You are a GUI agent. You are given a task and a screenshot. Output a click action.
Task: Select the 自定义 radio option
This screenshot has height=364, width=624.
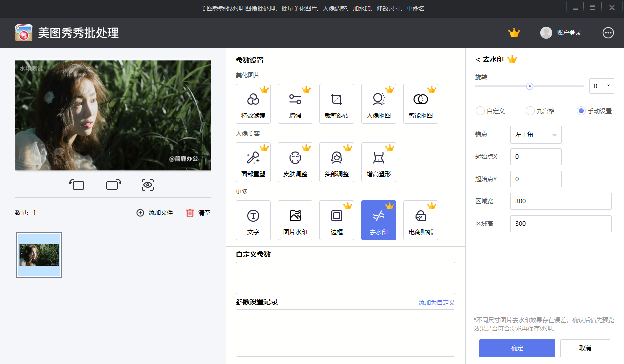click(x=480, y=111)
